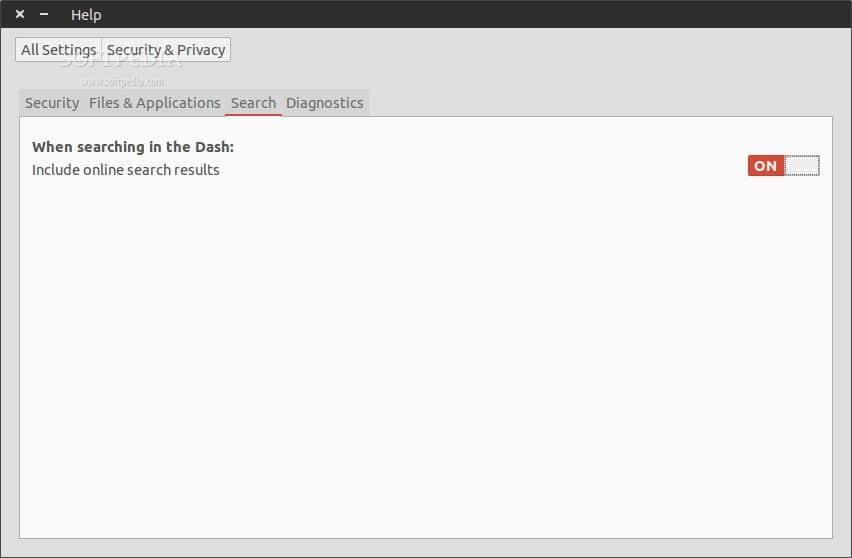Click the Softpedia watermark text

coord(122,82)
